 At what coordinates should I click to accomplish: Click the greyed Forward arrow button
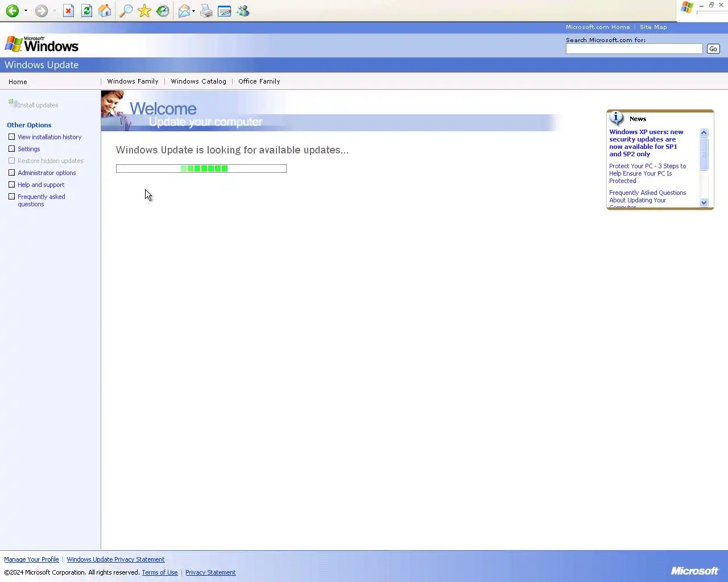coord(42,11)
